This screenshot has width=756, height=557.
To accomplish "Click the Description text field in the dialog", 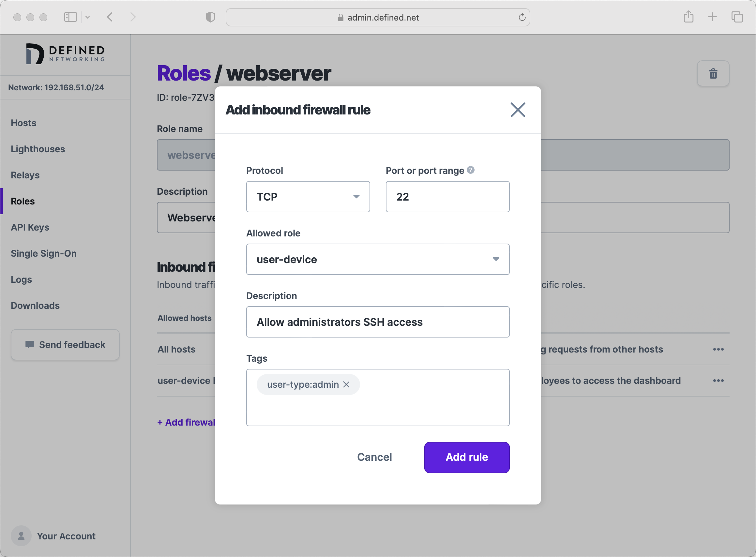I will click(x=378, y=322).
